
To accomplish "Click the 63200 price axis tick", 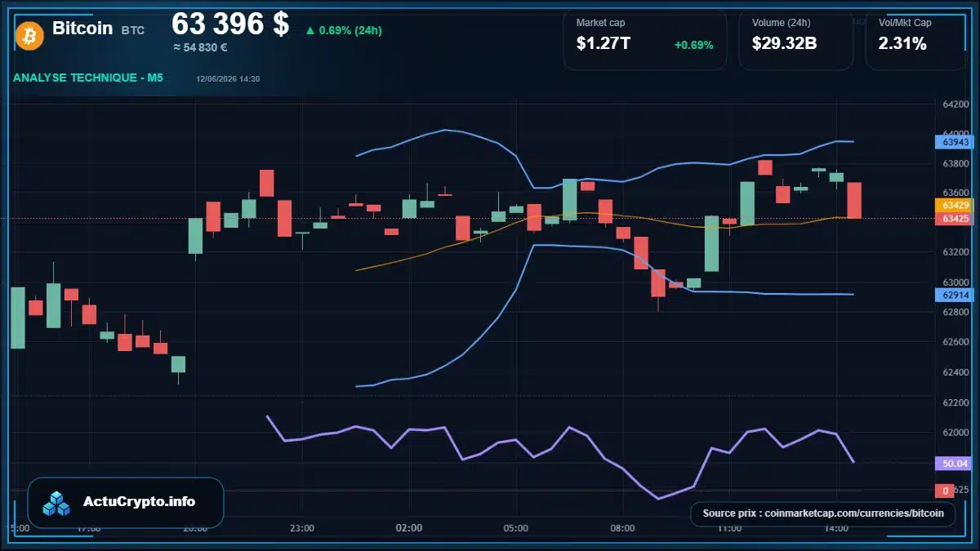I will (x=955, y=252).
